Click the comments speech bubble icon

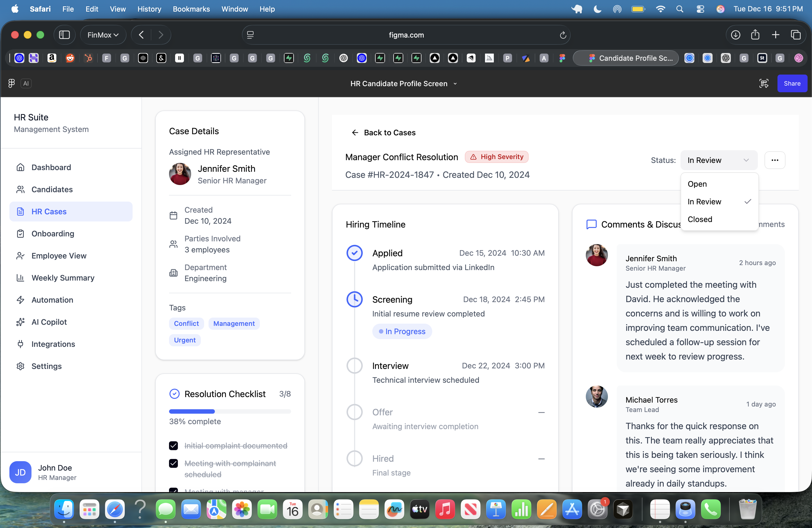click(591, 225)
